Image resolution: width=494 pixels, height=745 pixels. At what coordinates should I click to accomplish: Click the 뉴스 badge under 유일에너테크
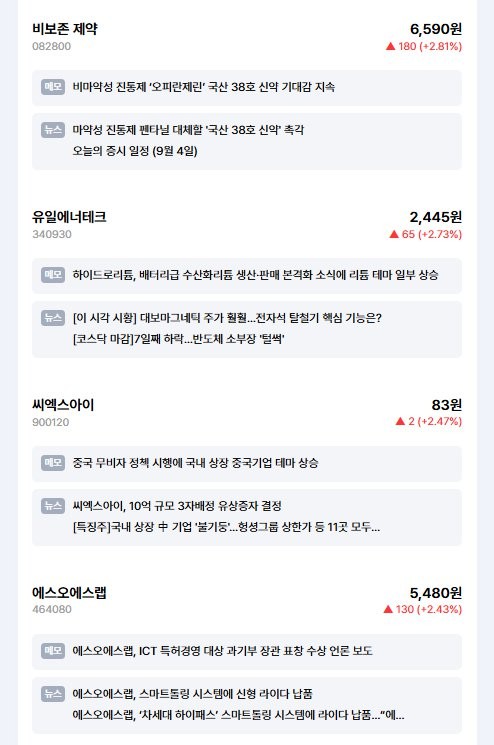pos(53,317)
